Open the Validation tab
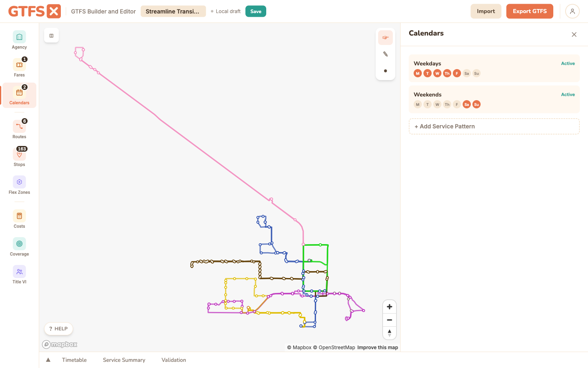 pyautogui.click(x=174, y=360)
